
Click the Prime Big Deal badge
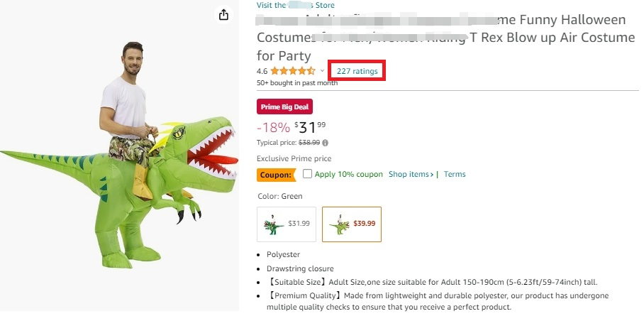point(284,107)
